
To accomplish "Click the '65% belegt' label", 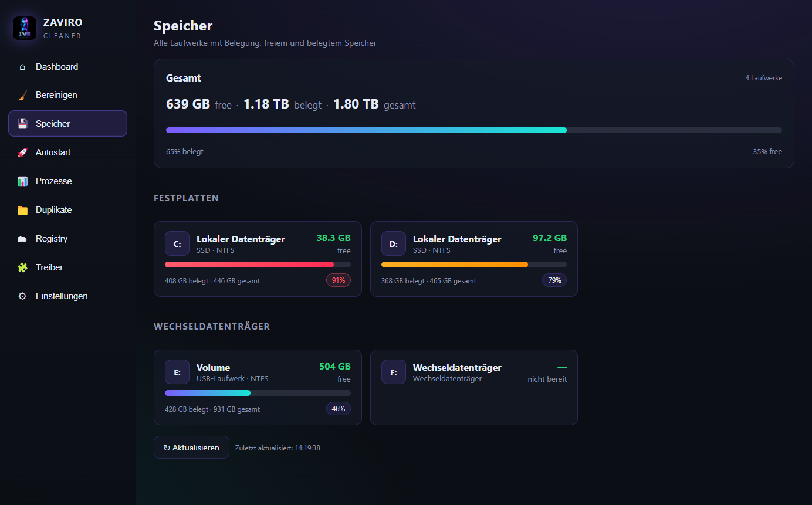I will point(185,152).
